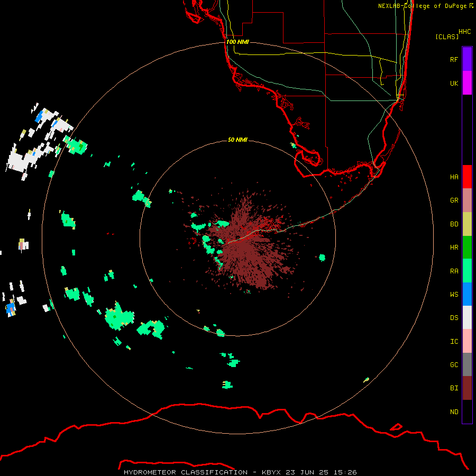476x476 pixels.
Task: Choose the light pink IC swatch
Action: [467, 341]
